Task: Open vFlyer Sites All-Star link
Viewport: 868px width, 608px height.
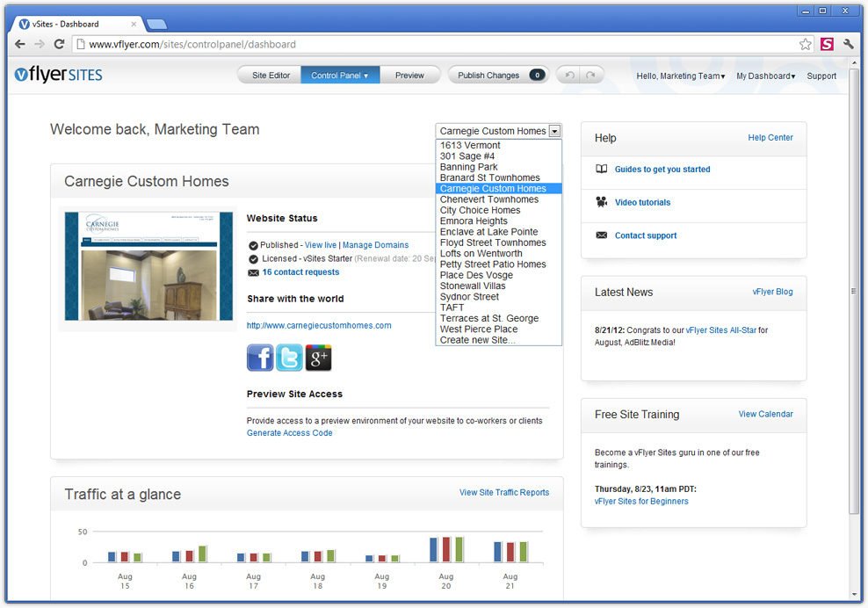Action: click(720, 330)
